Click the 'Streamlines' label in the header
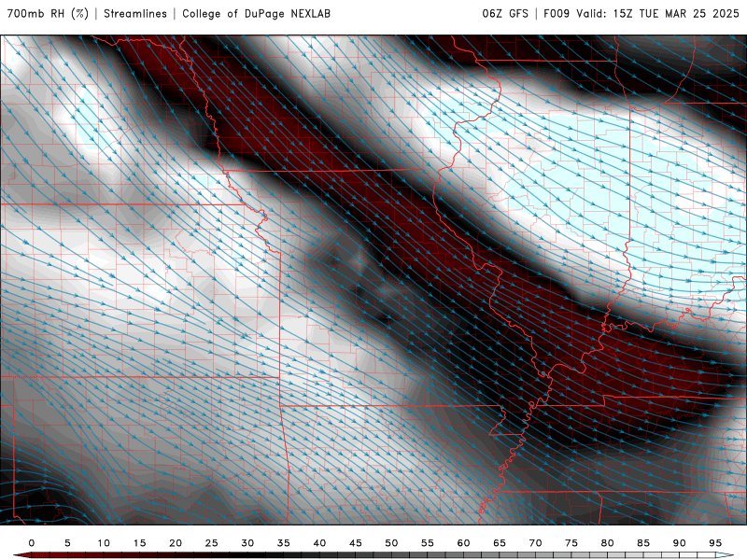The image size is (747, 560). (135, 14)
